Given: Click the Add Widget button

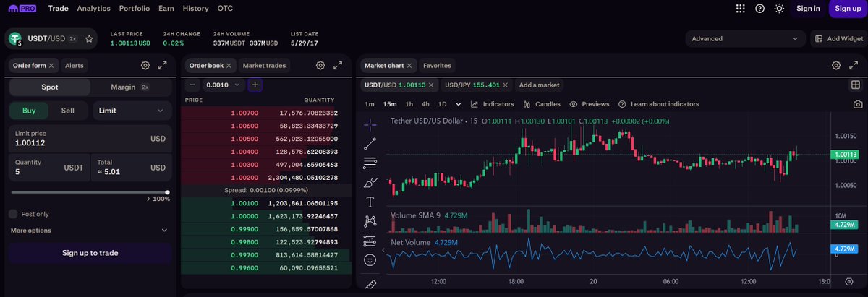Looking at the screenshot, I should 838,39.
